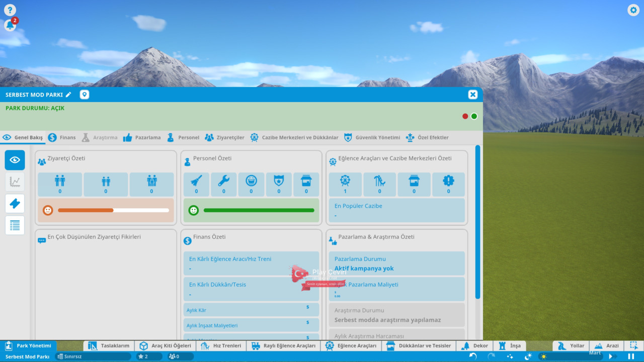Pause the game simulation
The image size is (644, 362).
(x=631, y=356)
